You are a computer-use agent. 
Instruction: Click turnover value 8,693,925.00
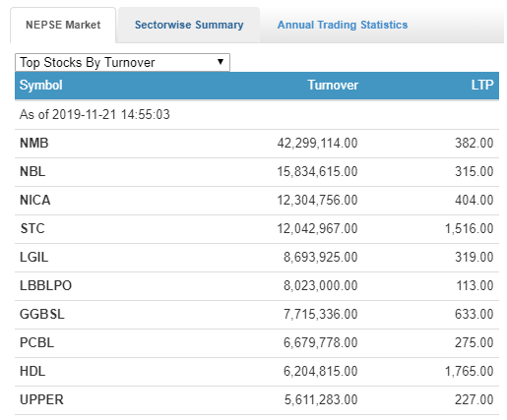click(321, 258)
